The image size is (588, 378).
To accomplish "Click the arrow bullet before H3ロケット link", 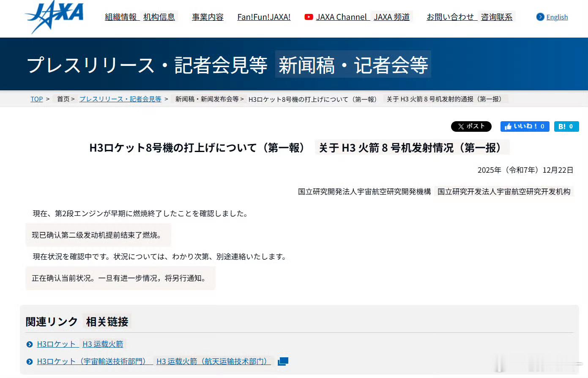I will pyautogui.click(x=29, y=344).
